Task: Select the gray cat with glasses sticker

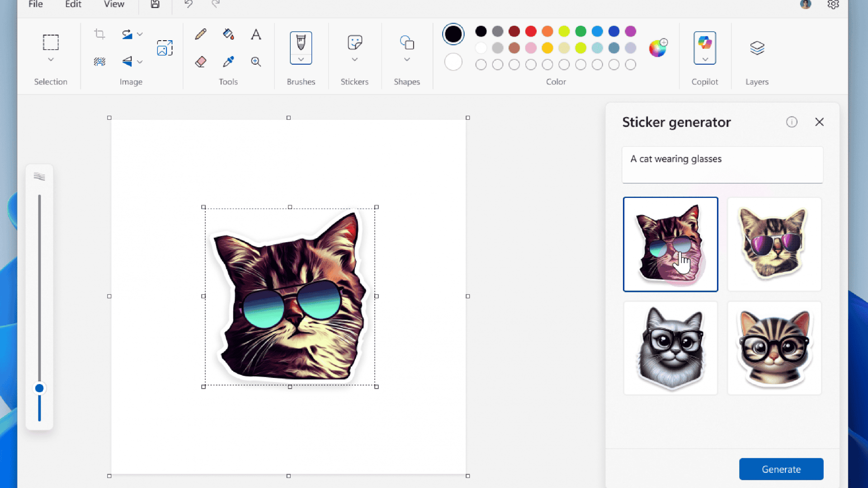Action: pyautogui.click(x=670, y=348)
